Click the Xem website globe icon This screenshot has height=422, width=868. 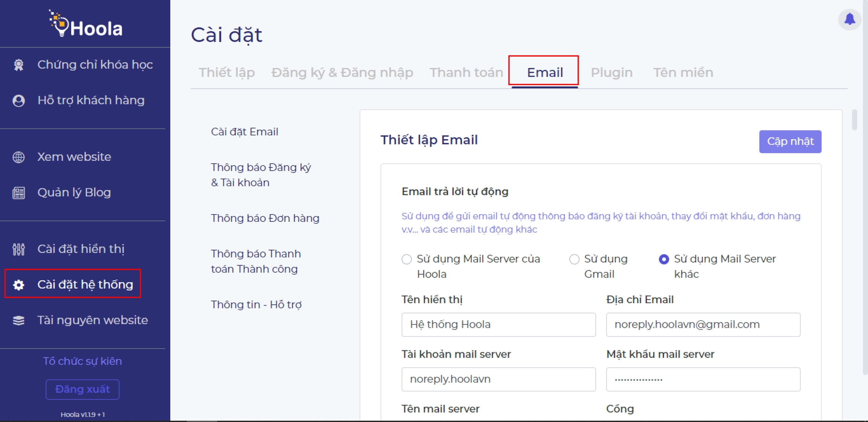click(18, 157)
